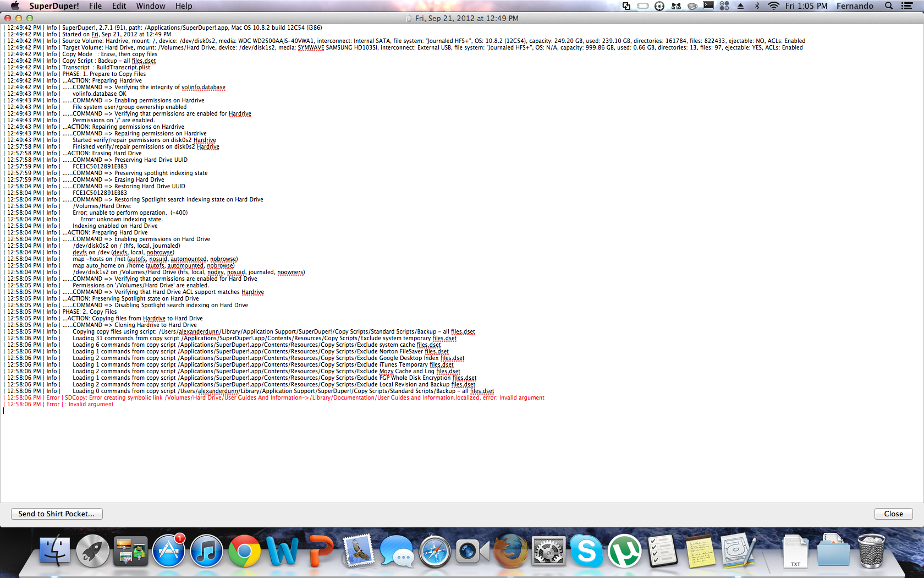
Task: Open System Preferences gear icon
Action: (548, 550)
